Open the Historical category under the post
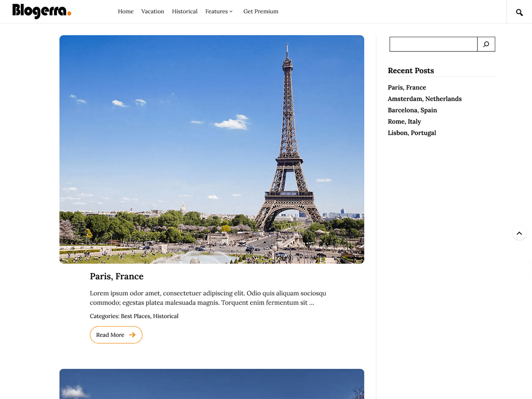532x399 pixels. tap(166, 316)
